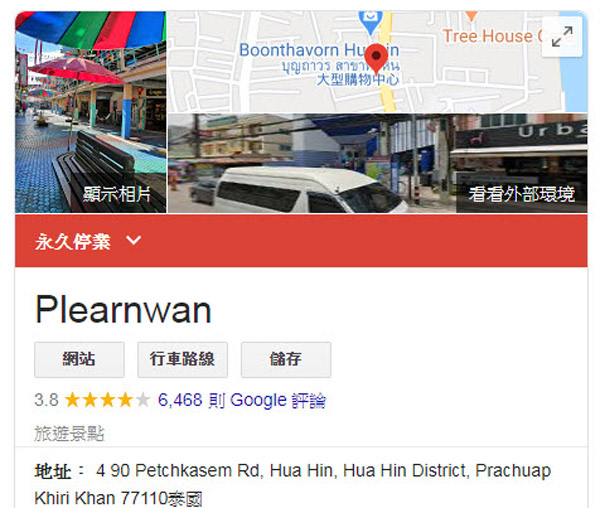Image resolution: width=600 pixels, height=508 pixels.
Task: Click the 旅遊景點 category text
Action: (69, 433)
